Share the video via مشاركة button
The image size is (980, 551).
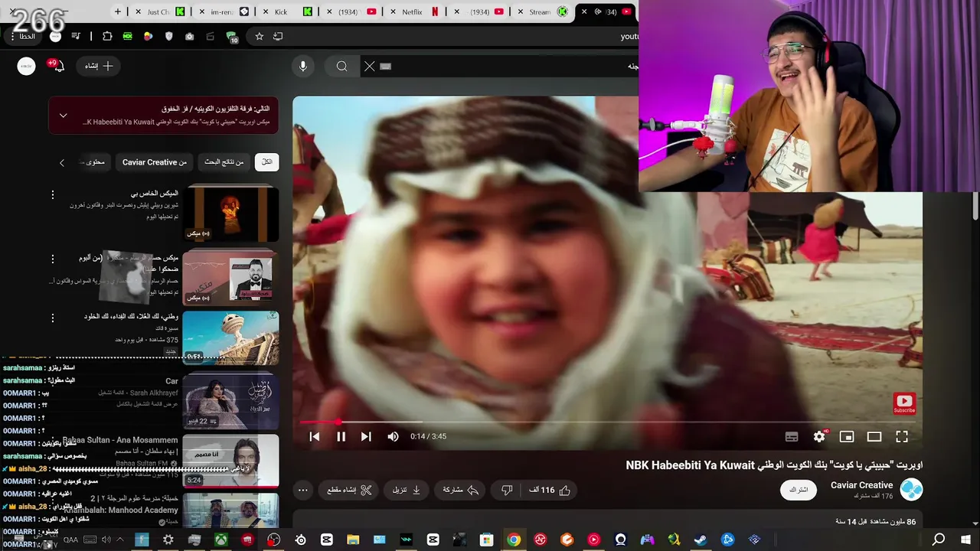pos(461,490)
